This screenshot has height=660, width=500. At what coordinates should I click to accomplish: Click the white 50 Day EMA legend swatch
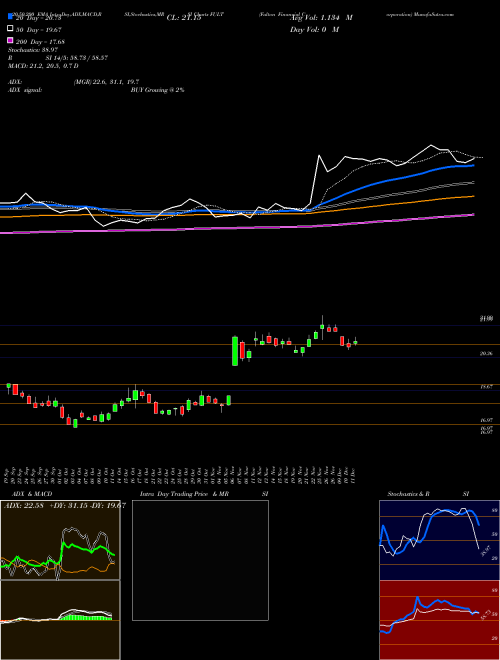tap(10, 29)
